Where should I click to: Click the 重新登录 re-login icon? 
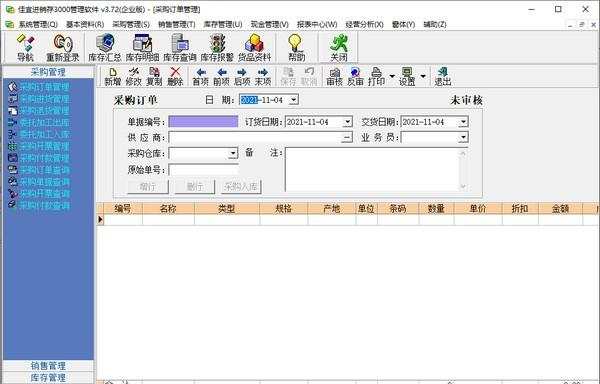pyautogui.click(x=63, y=48)
